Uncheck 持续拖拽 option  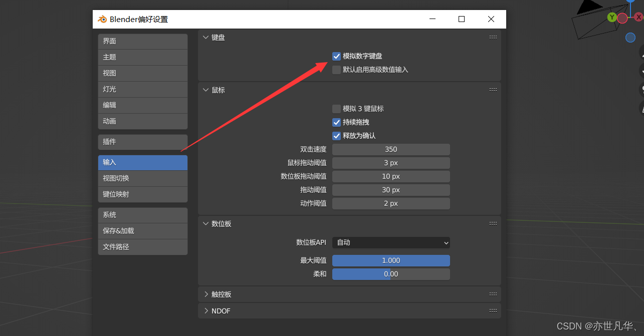337,122
